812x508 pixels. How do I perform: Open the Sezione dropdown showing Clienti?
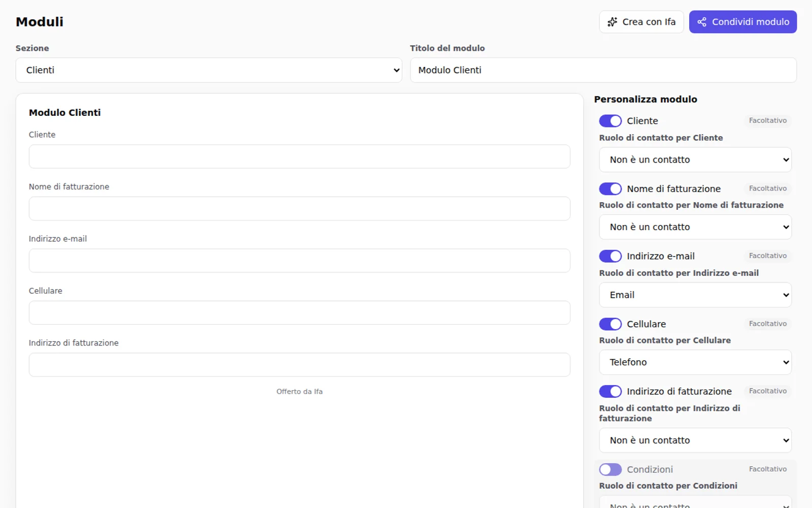(x=209, y=70)
